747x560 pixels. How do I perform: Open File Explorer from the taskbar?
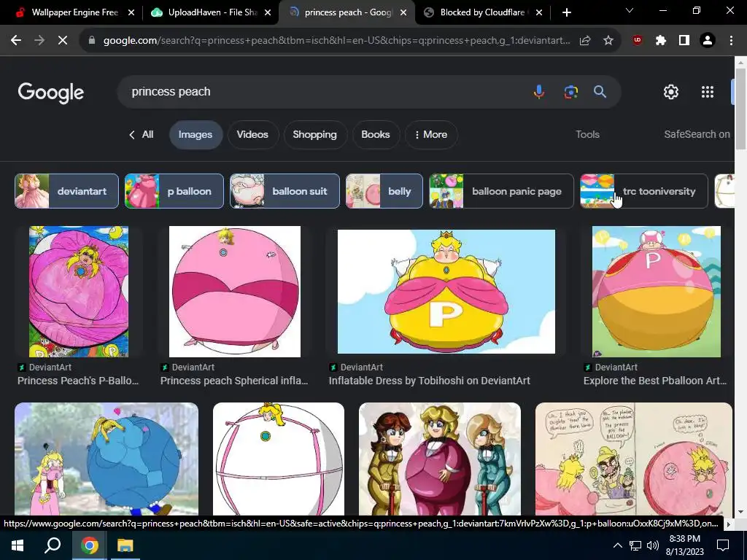point(125,545)
